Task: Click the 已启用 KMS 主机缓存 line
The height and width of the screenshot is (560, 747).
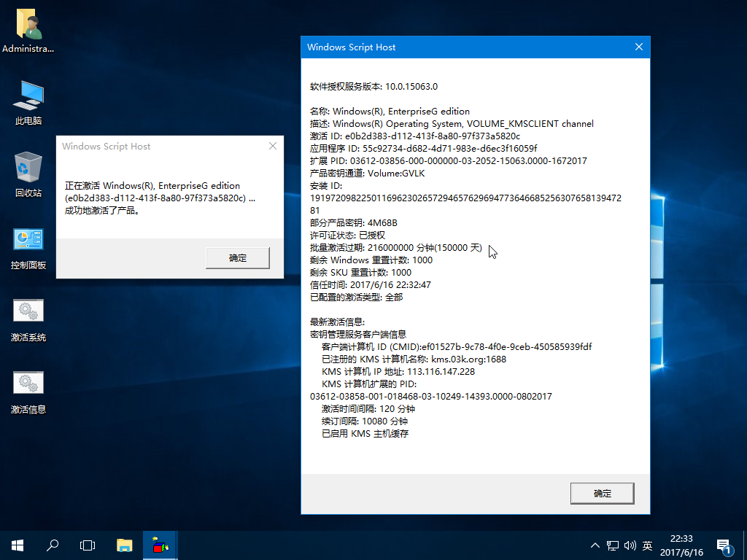Action: coord(365,433)
